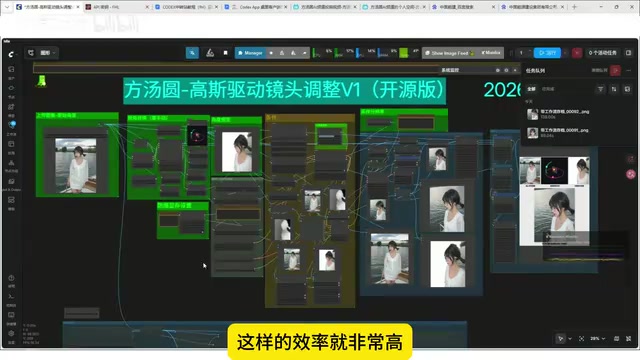This screenshot has width=640, height=360.
Task: Click the blue translate toolbar button
Action: point(192,53)
